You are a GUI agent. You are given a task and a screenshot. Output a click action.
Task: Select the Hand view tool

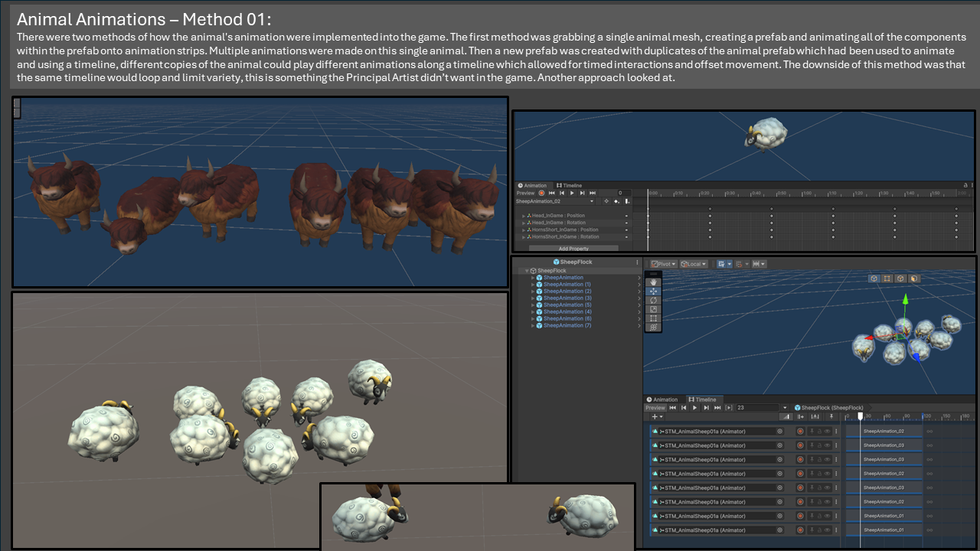point(653,282)
